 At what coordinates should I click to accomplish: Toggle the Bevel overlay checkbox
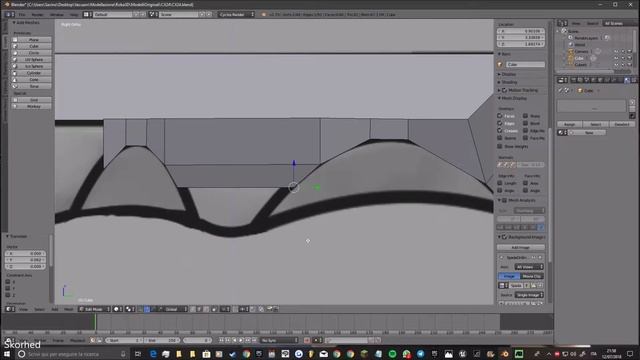(x=525, y=123)
